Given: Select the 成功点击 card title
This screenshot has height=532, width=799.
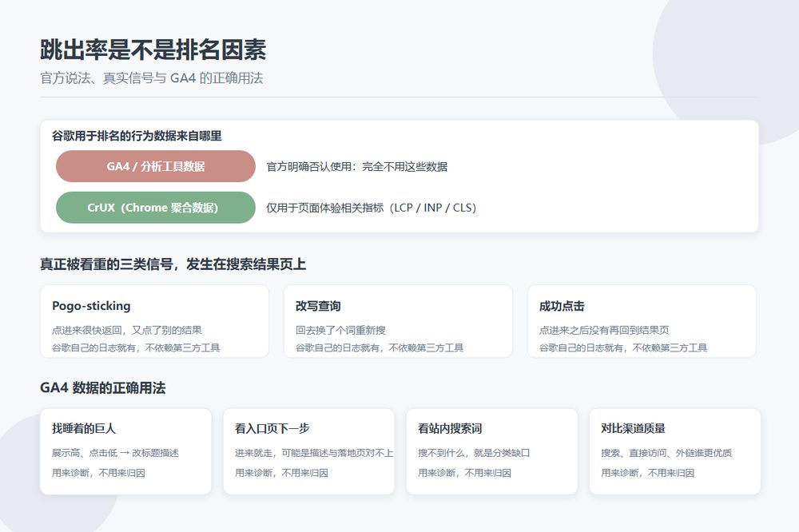Looking at the screenshot, I should click(x=562, y=306).
